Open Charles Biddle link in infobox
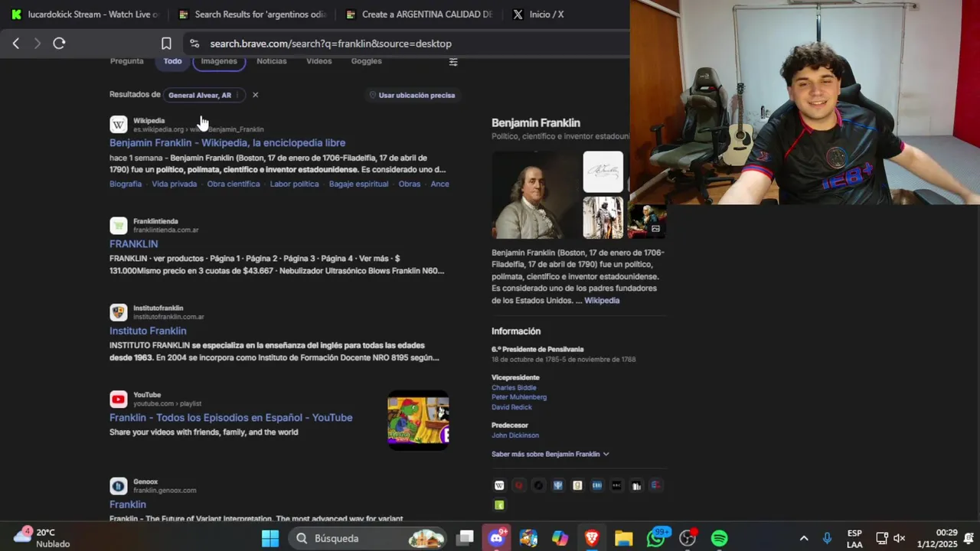 (x=514, y=388)
